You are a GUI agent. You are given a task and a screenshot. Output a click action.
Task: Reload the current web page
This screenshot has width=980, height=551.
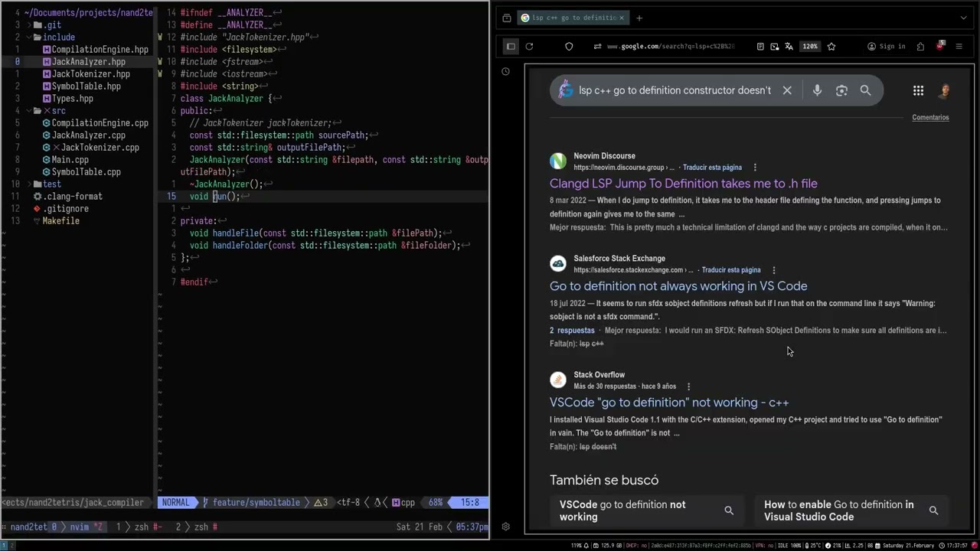pos(529,46)
